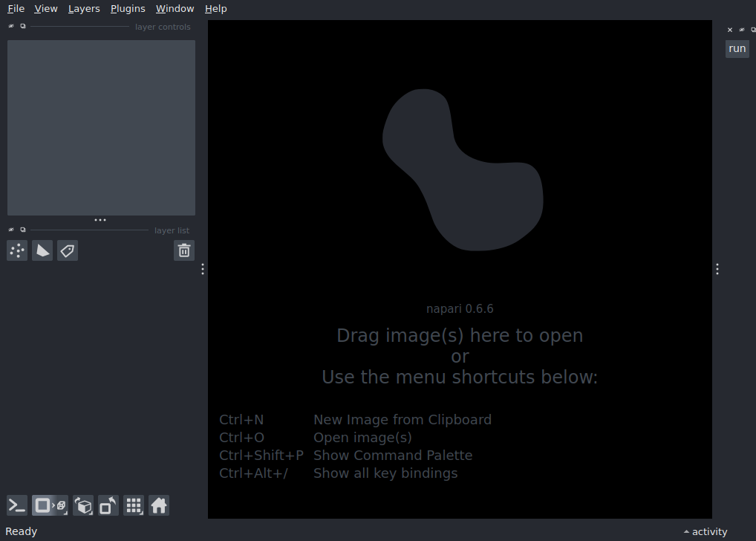
Task: Delete the selected layer with the trash icon
Action: coord(183,250)
